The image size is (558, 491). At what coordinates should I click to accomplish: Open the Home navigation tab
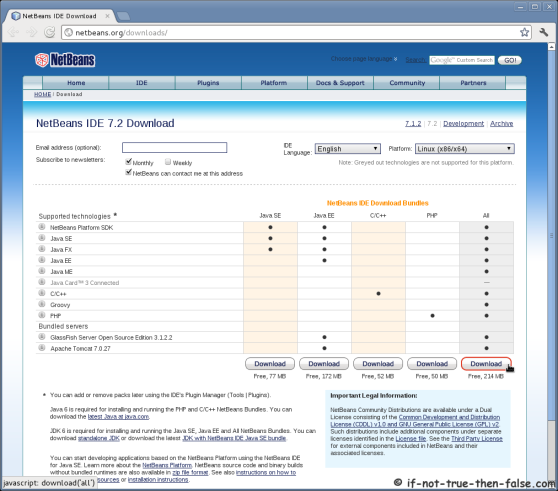pyautogui.click(x=76, y=83)
